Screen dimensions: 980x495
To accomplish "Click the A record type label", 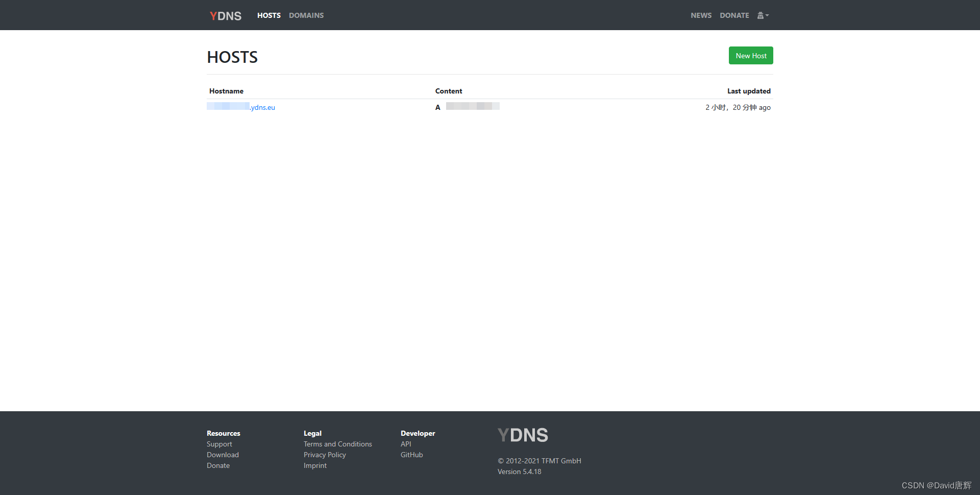I will (438, 107).
